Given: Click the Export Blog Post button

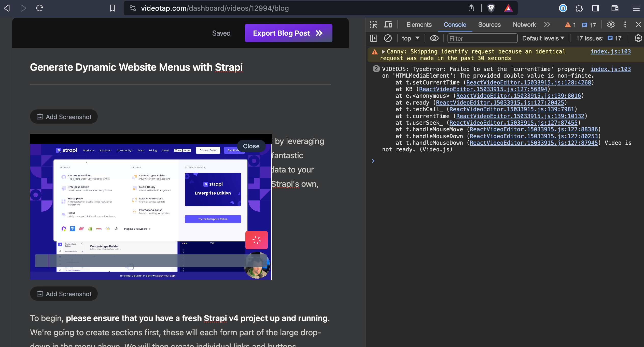Looking at the screenshot, I should [x=288, y=33].
